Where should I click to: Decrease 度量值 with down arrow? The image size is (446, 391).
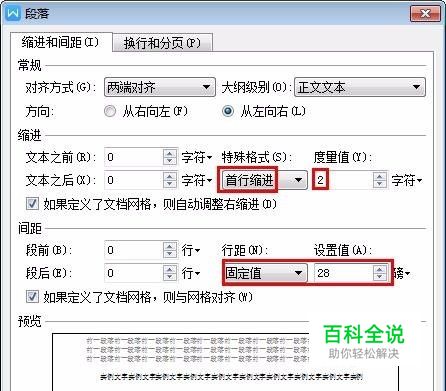click(380, 184)
